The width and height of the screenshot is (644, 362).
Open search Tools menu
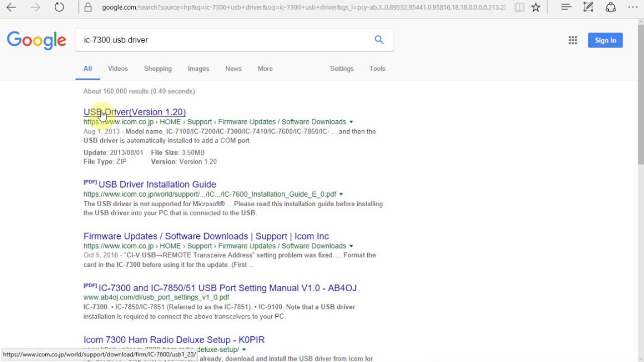377,68
